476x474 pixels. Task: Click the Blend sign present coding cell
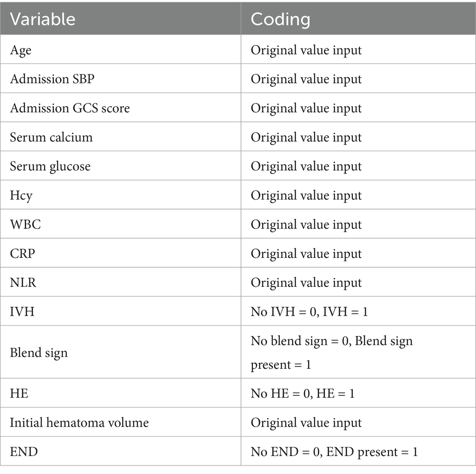(332, 353)
